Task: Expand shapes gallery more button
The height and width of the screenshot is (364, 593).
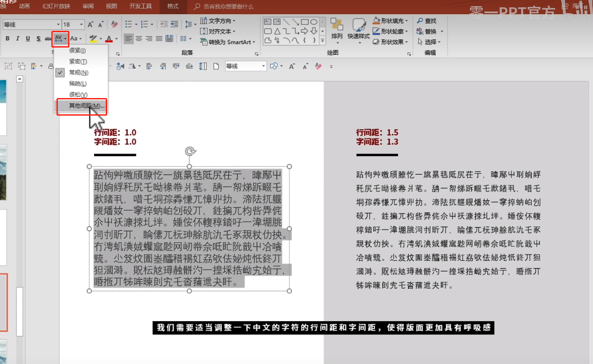Action: [x=323, y=41]
